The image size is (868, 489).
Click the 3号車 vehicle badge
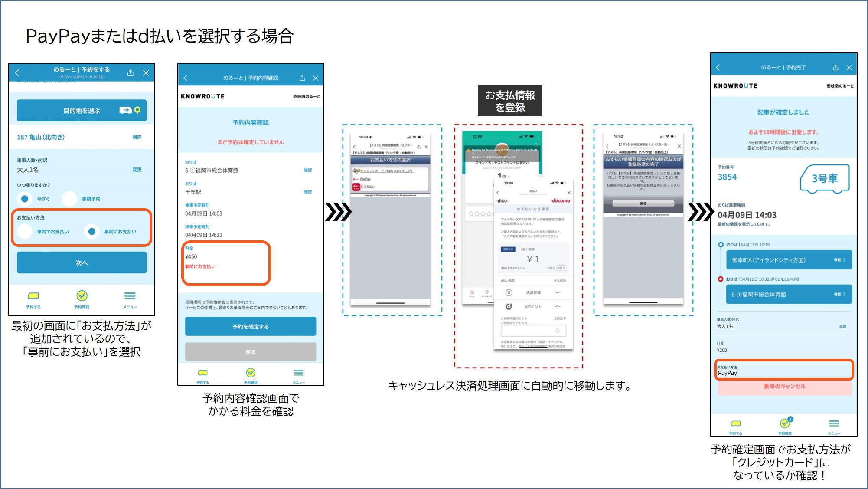(825, 178)
